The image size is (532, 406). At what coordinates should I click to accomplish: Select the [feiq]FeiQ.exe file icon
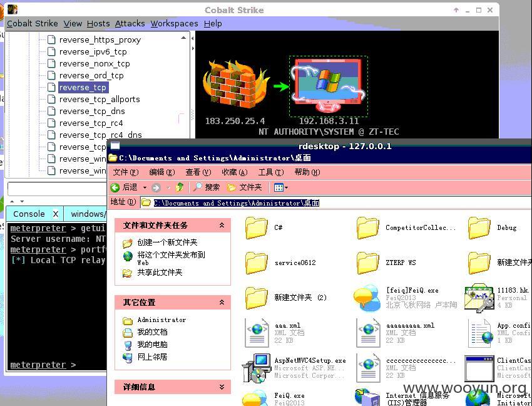pyautogui.click(x=367, y=298)
